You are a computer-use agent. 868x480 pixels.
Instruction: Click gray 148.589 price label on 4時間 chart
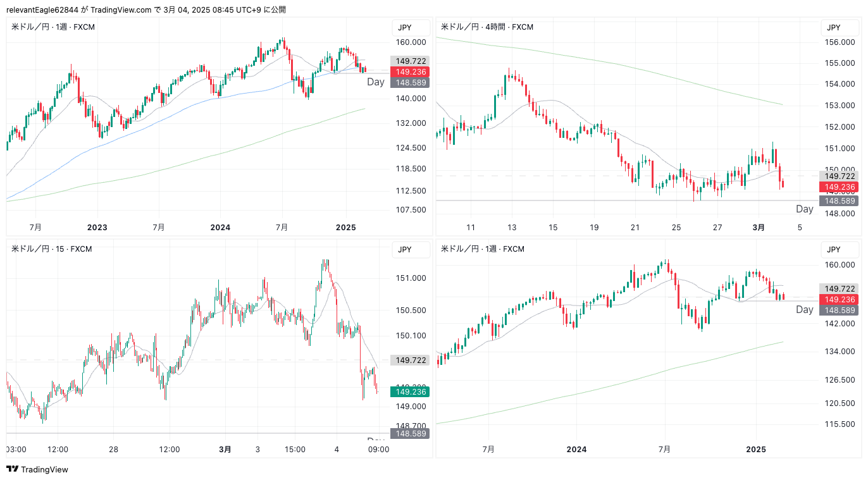pyautogui.click(x=839, y=200)
